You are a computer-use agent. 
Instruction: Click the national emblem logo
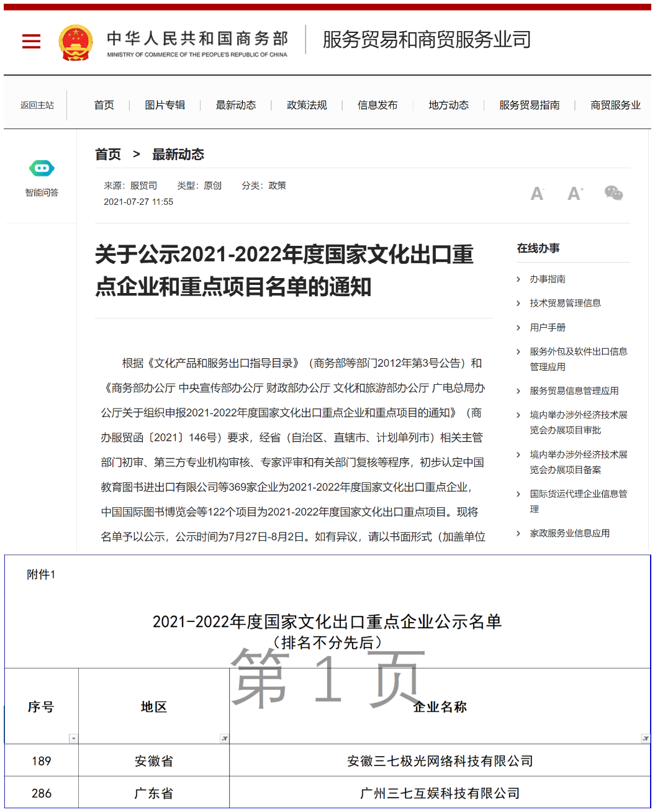click(76, 42)
